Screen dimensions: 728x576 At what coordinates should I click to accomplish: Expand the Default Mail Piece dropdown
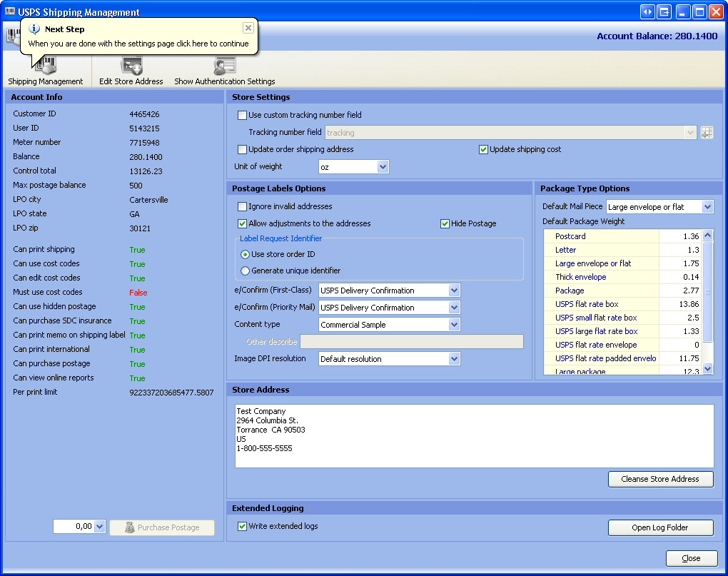tap(707, 207)
